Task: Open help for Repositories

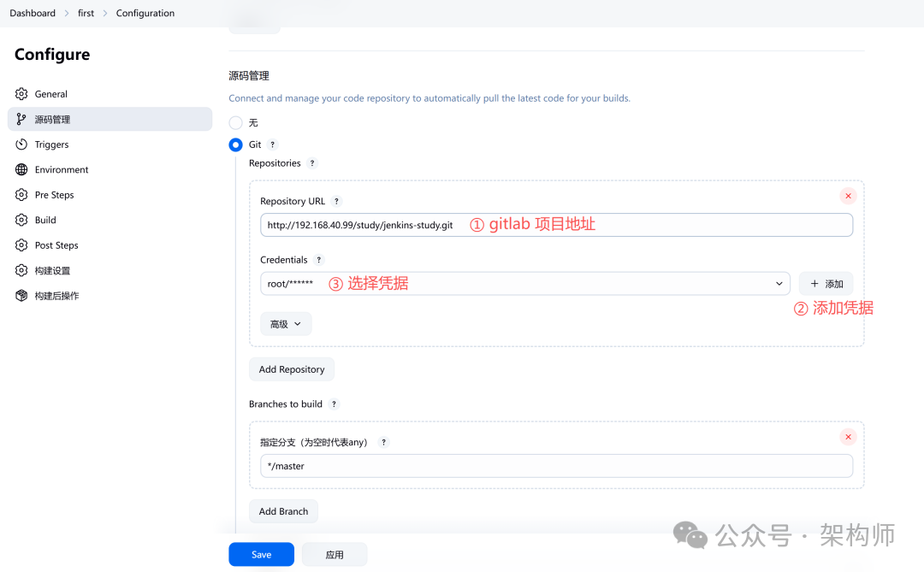Action: pos(312,163)
